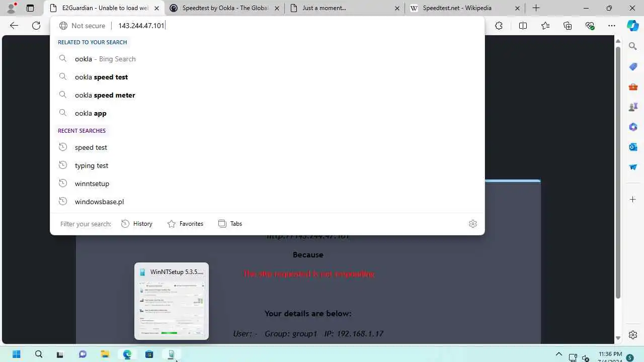The image size is (644, 362).
Task: Open Copilot icon in toolbar
Action: coord(633,26)
